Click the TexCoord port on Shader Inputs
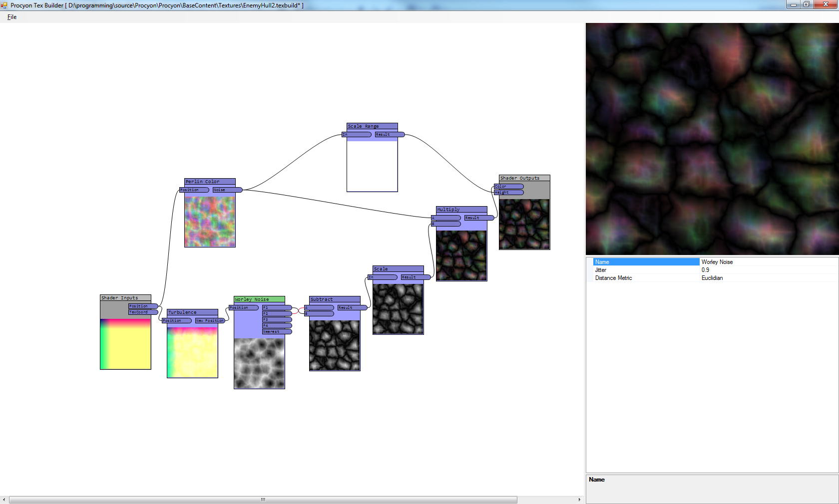 pos(143,312)
